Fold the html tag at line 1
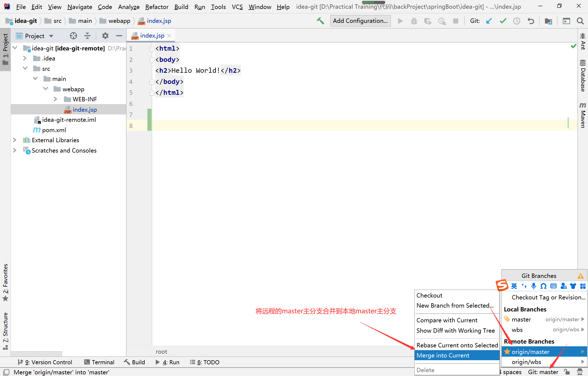Image resolution: width=588 pixels, height=376 pixels. coord(152,48)
